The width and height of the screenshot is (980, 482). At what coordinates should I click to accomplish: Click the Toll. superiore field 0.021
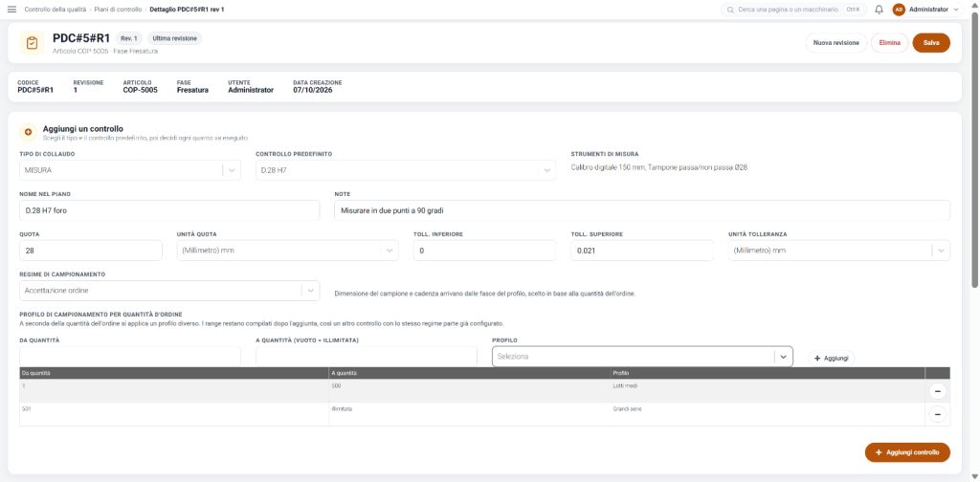tap(642, 251)
